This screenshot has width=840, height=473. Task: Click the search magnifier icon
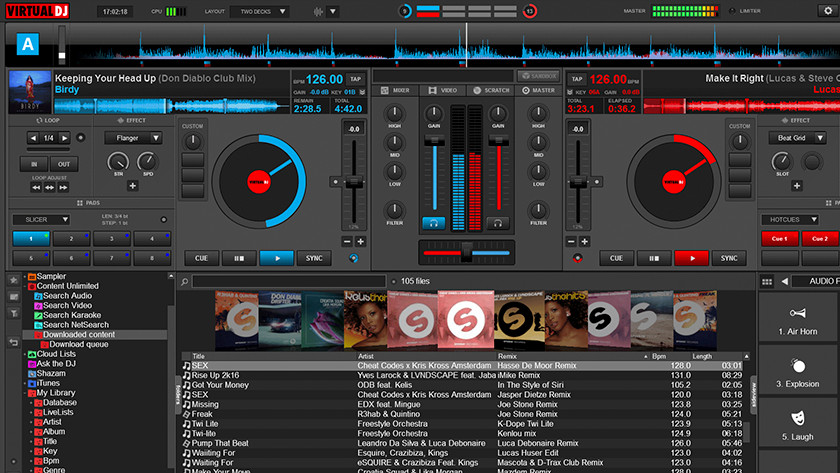point(184,282)
